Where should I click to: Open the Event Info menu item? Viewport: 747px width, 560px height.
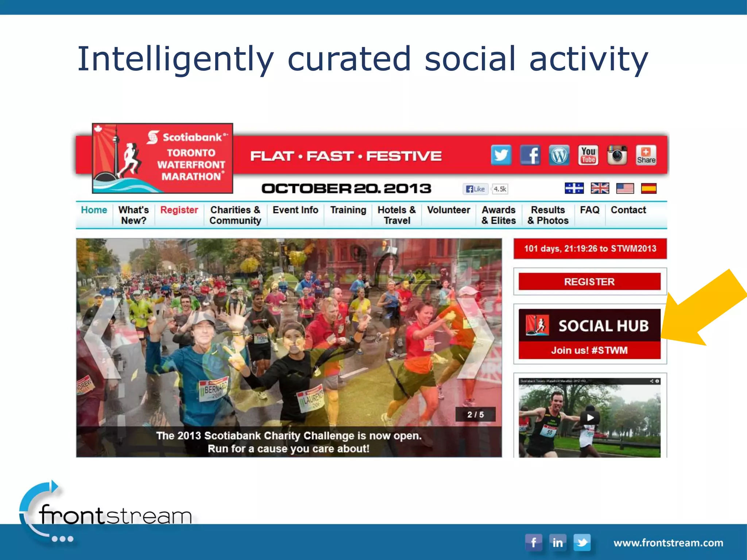click(x=295, y=210)
